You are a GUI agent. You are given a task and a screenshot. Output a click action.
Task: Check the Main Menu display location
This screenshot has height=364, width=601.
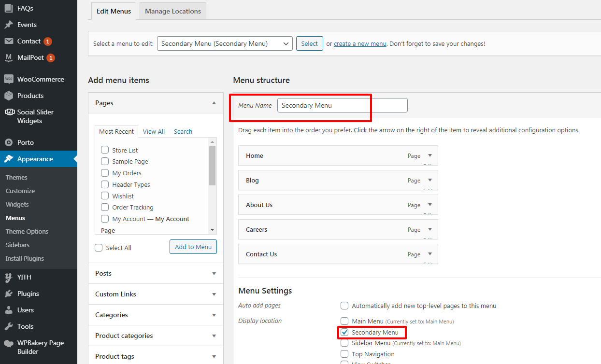344,321
